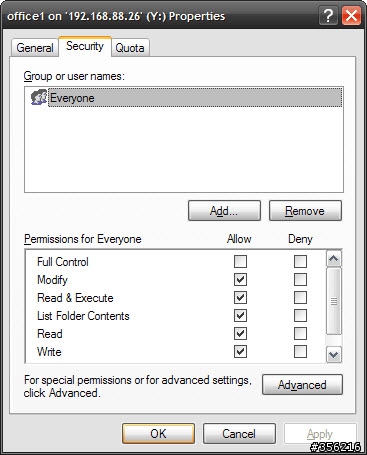Image resolution: width=367 pixels, height=455 pixels.
Task: Switch to the General tab
Action: (x=35, y=48)
